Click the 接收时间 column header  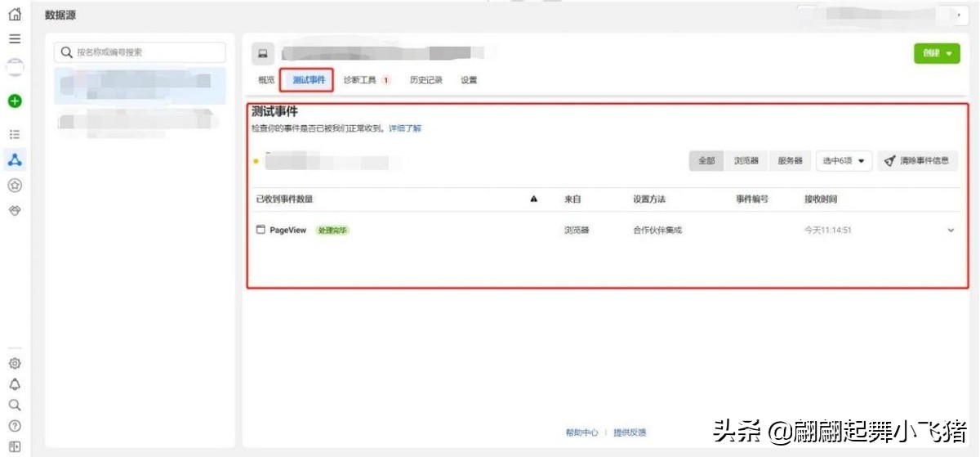821,199
